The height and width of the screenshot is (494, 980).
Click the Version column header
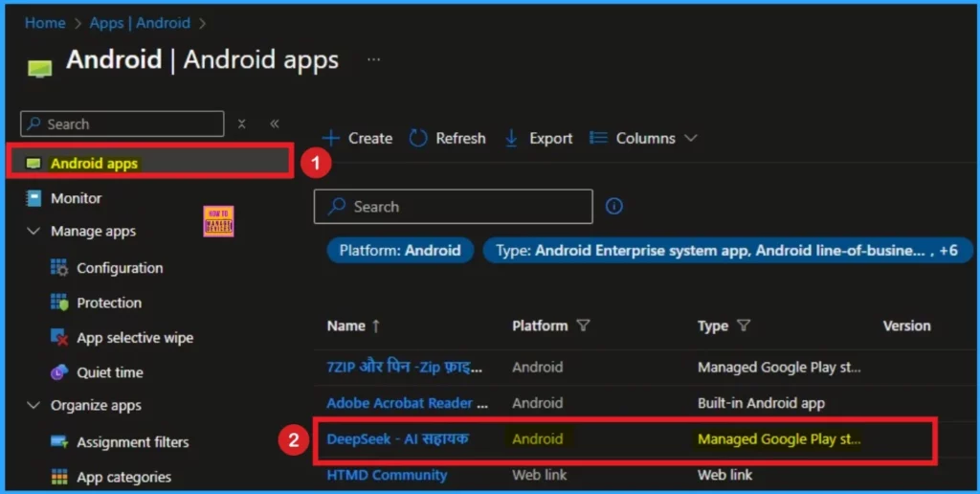pyautogui.click(x=907, y=326)
